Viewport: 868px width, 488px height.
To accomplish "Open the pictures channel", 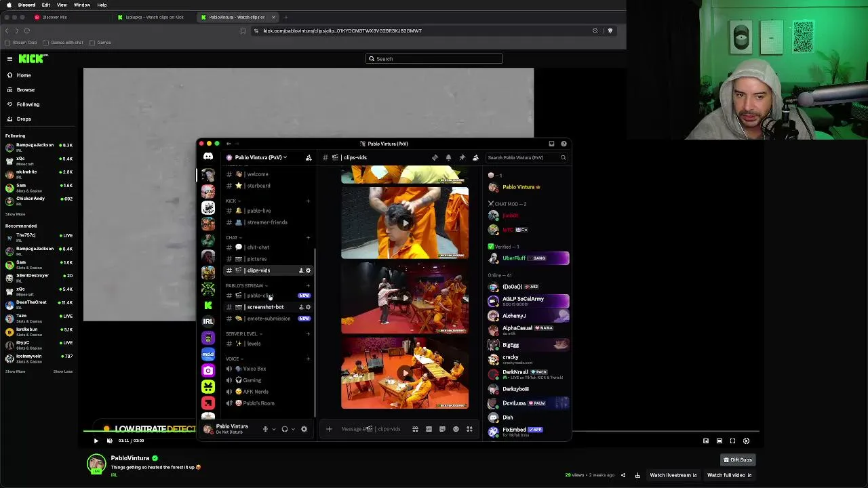I will (268, 259).
